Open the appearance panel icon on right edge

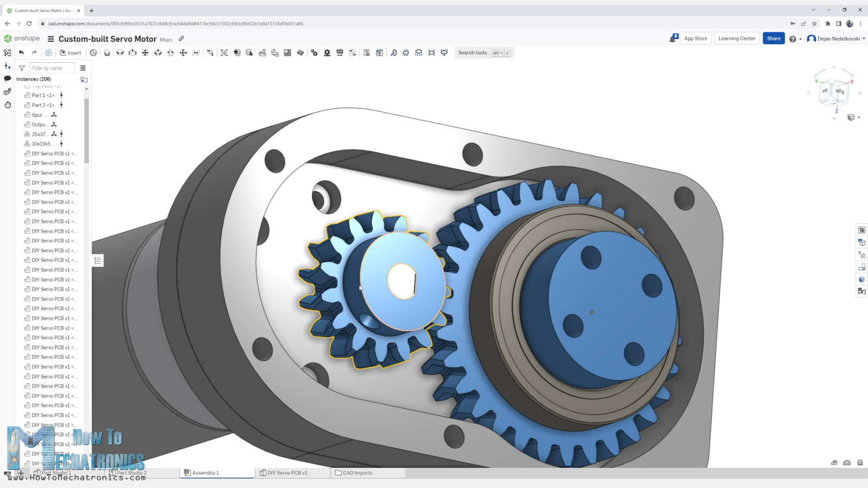[861, 279]
